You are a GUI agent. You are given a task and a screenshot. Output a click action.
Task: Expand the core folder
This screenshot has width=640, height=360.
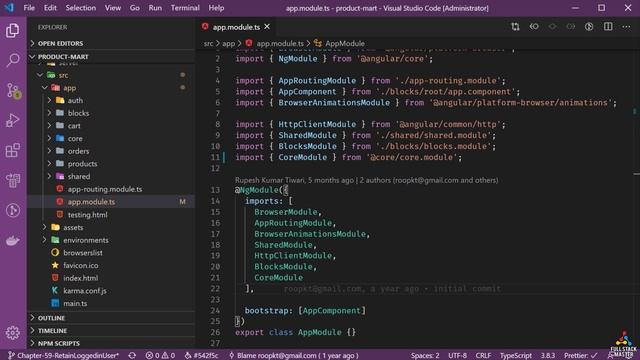click(x=49, y=138)
